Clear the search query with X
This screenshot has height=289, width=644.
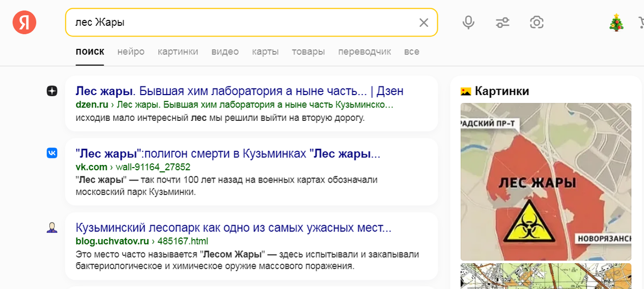pos(423,23)
